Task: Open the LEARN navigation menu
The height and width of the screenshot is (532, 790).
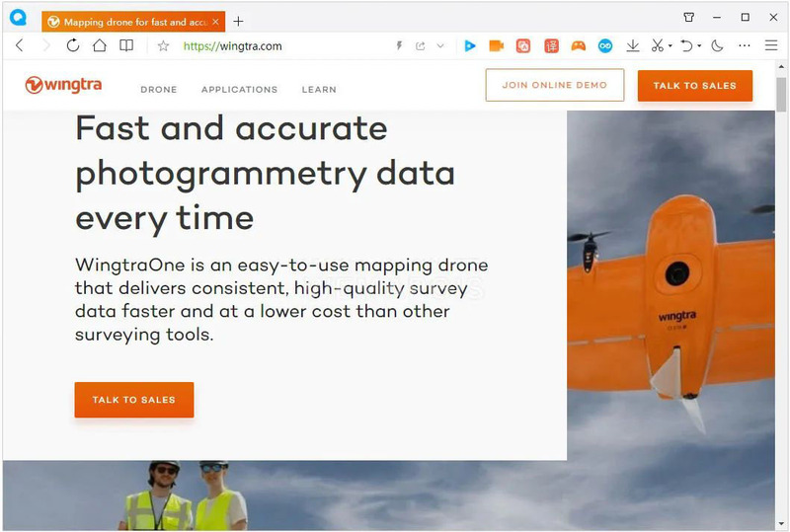Action: tap(319, 90)
